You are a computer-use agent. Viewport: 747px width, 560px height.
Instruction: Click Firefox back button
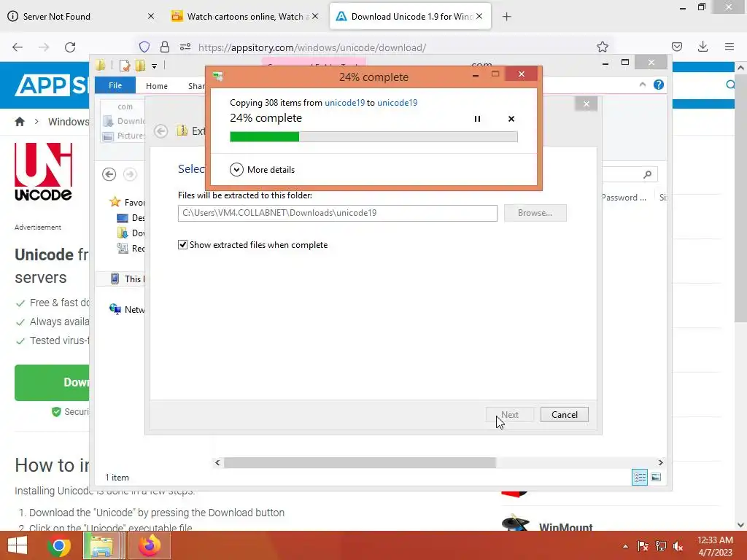coord(18,47)
